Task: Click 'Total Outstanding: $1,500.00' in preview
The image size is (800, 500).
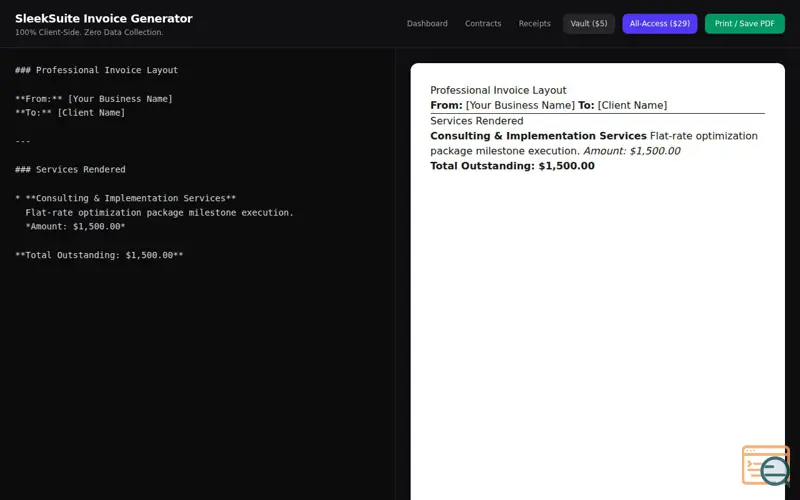Action: (512, 166)
